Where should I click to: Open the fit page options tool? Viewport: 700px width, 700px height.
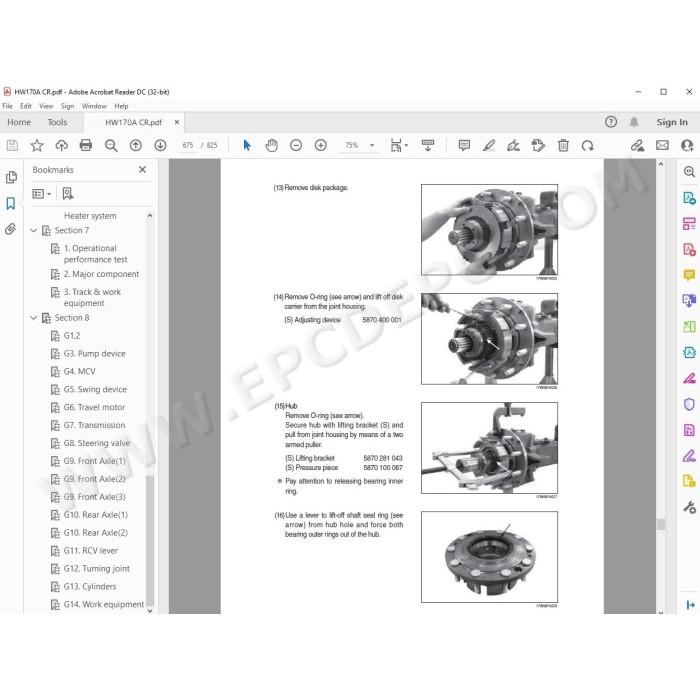pos(398,145)
